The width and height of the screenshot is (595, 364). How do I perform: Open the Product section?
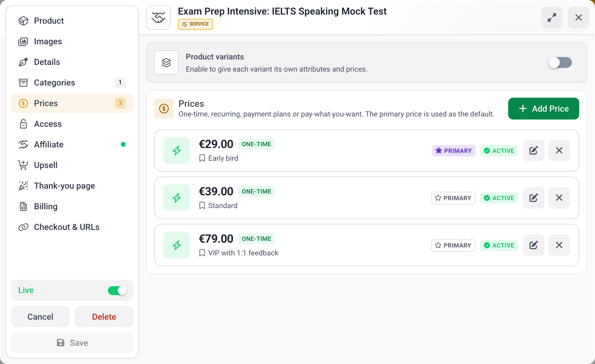72,21
